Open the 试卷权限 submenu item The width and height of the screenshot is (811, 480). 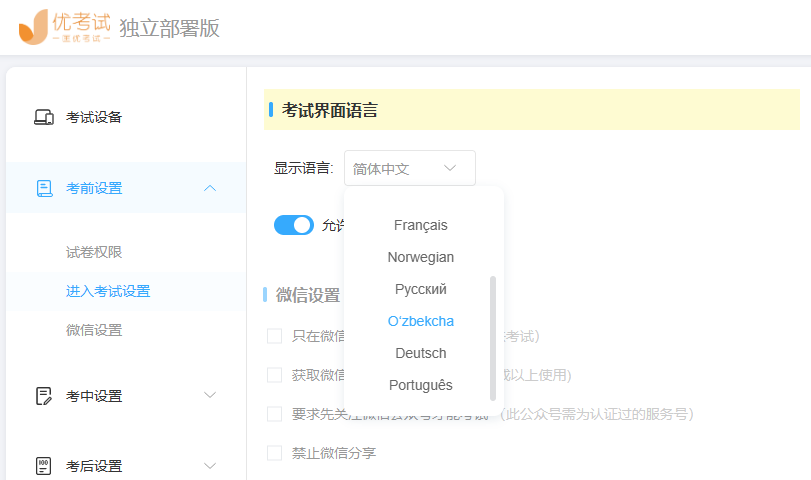click(x=94, y=252)
